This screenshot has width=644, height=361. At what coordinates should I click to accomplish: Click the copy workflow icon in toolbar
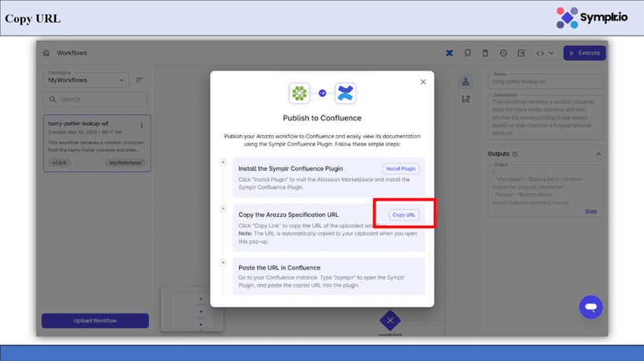468,53
